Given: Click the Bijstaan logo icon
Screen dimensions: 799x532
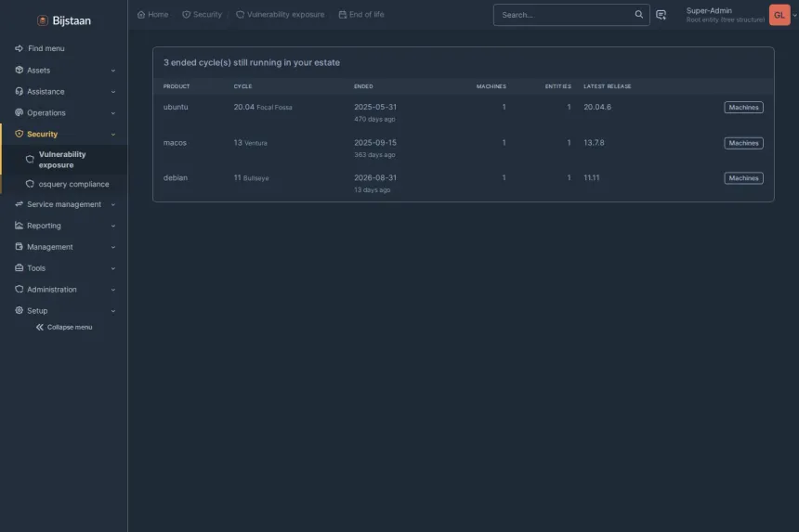Looking at the screenshot, I should click(43, 20).
